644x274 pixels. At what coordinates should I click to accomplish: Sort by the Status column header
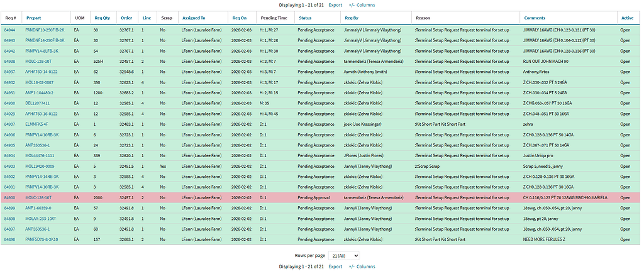(305, 18)
